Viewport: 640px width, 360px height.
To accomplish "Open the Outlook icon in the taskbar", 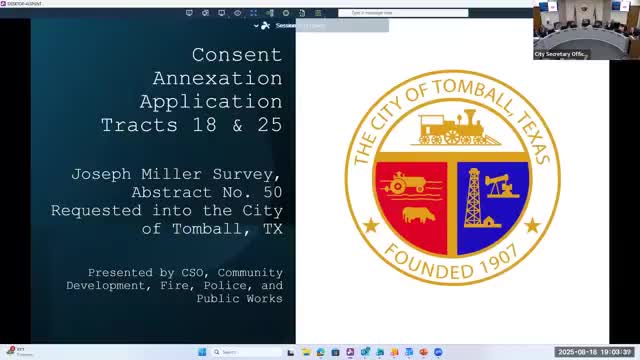I will pos(365,352).
